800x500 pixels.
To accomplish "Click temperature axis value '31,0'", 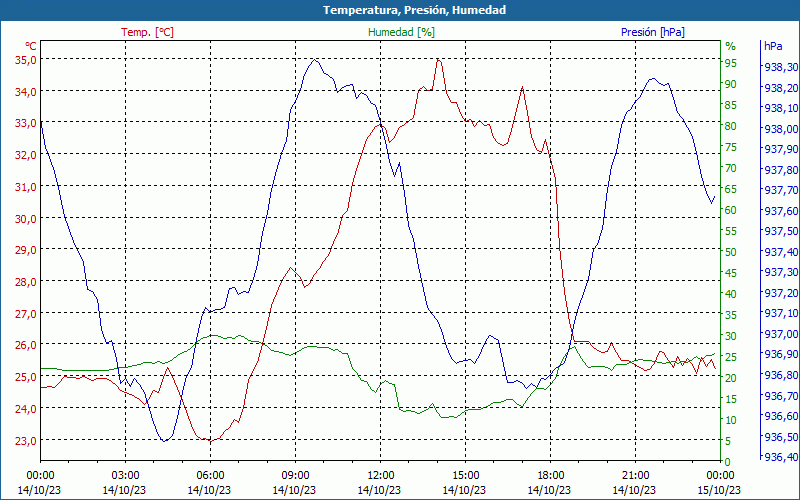I will 26,187.
